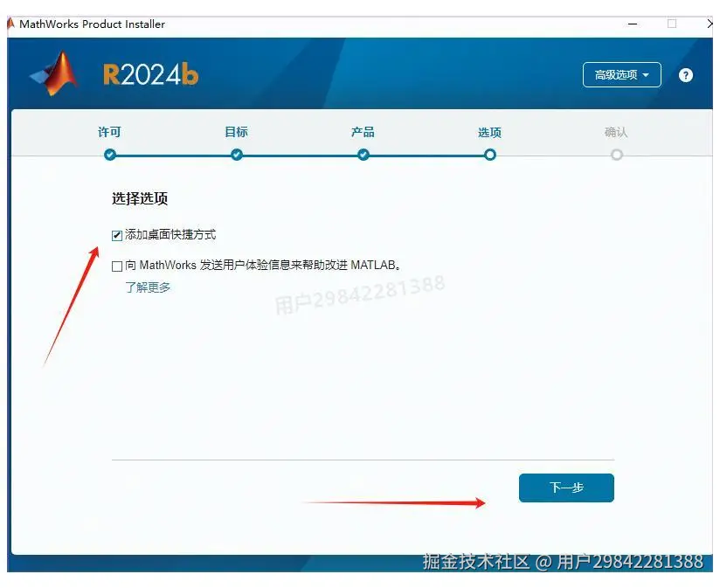Open the 了解更多 link
Image resolution: width=720 pixels, height=588 pixels.
coord(149,286)
